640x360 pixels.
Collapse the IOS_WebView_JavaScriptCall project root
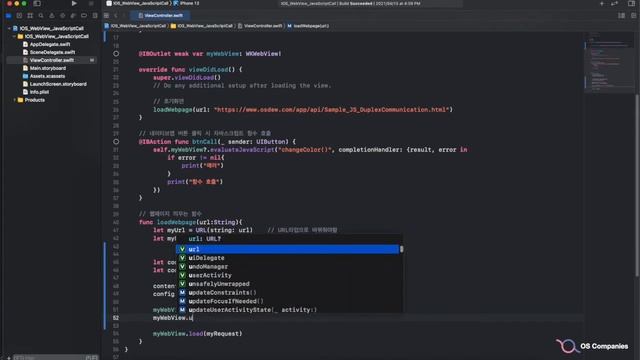[x=9, y=29]
